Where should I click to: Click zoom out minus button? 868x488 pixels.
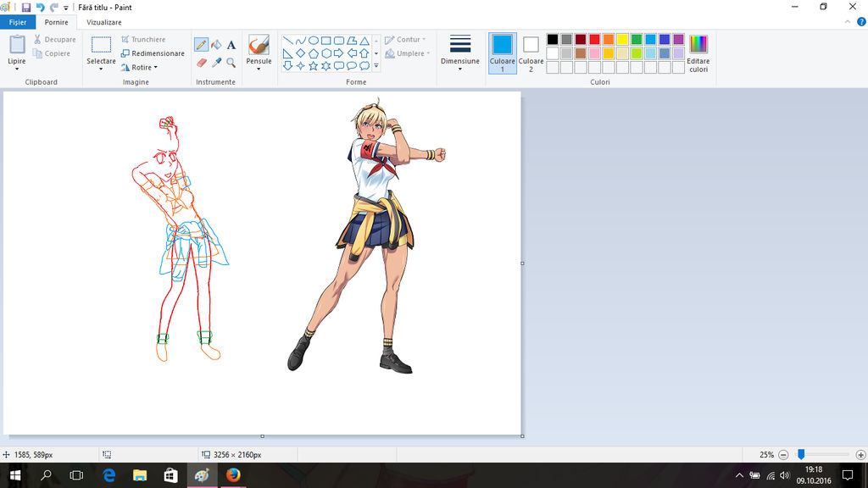pos(783,455)
